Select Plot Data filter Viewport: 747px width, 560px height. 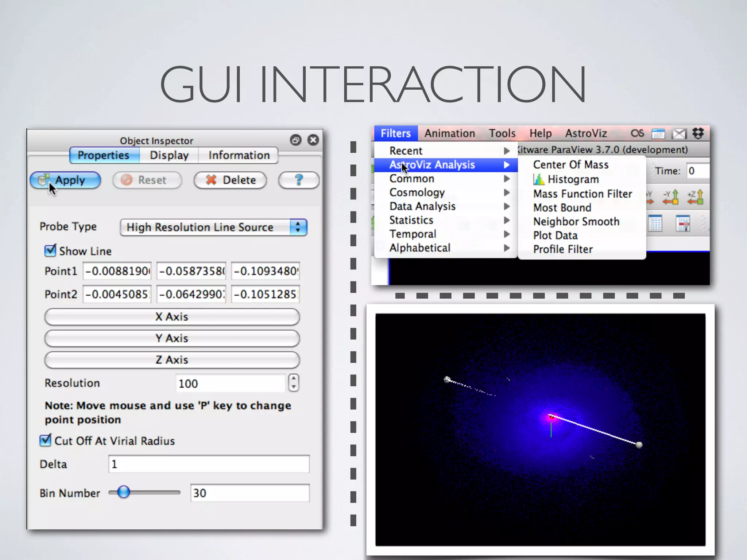tap(555, 235)
